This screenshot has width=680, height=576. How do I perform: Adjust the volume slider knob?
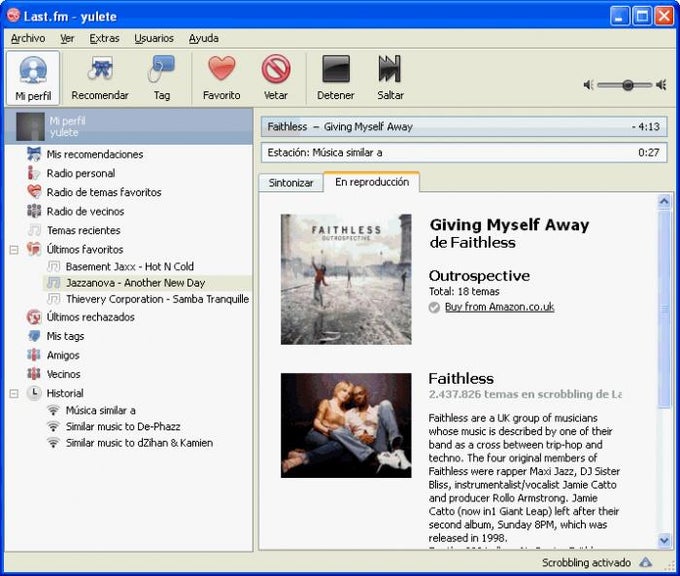click(628, 85)
